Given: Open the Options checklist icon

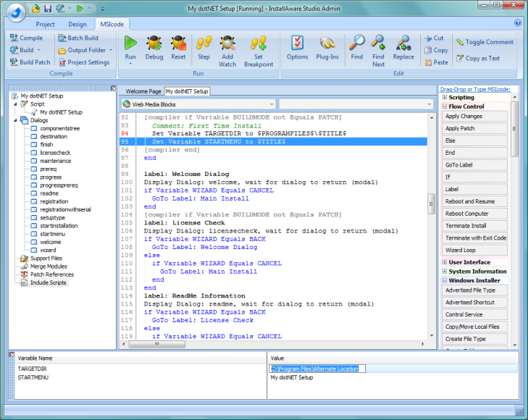Looking at the screenshot, I should 298,43.
